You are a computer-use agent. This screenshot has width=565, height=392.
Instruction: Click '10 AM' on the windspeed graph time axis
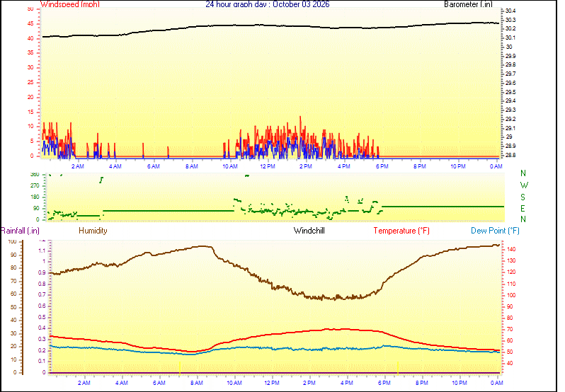(230, 166)
